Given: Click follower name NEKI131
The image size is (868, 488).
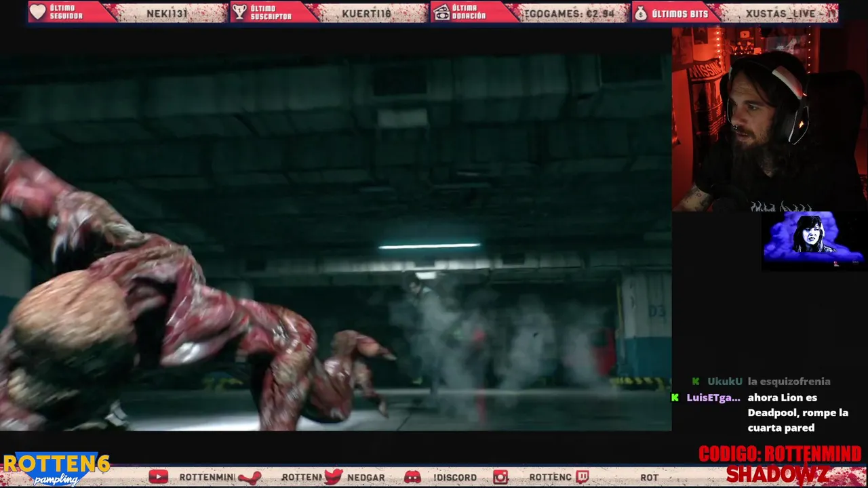Looking at the screenshot, I should (x=167, y=13).
